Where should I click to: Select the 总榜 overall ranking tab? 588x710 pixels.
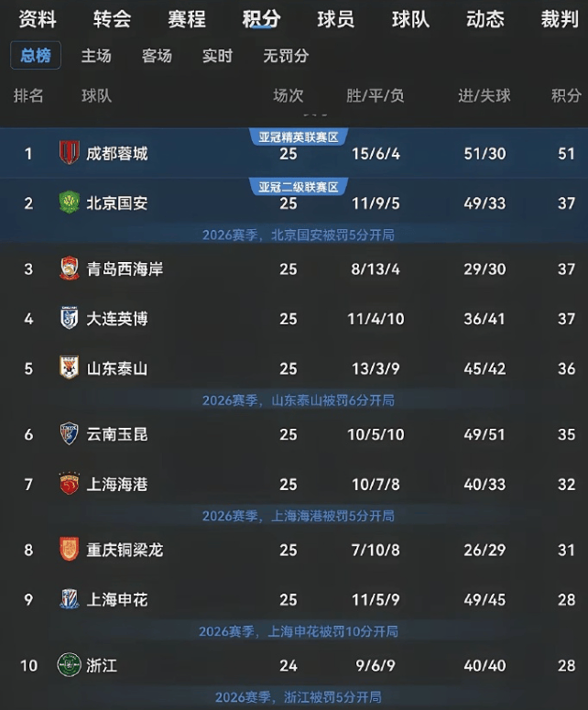[36, 56]
